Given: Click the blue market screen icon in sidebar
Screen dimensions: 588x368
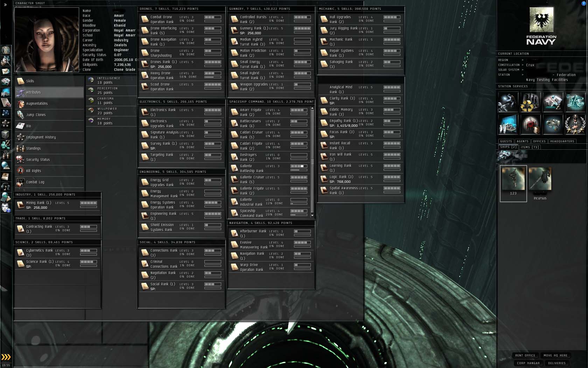Looking at the screenshot, I should click(x=6, y=92).
